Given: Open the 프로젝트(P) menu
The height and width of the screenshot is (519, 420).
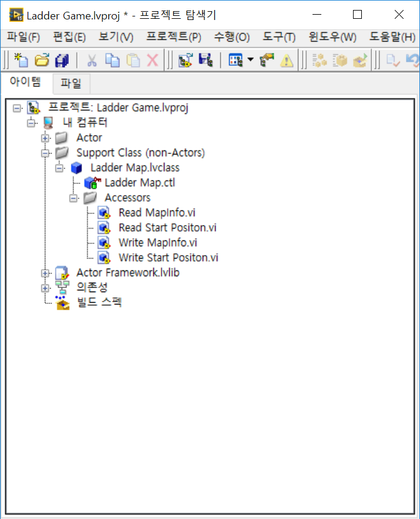Looking at the screenshot, I should 174,37.
